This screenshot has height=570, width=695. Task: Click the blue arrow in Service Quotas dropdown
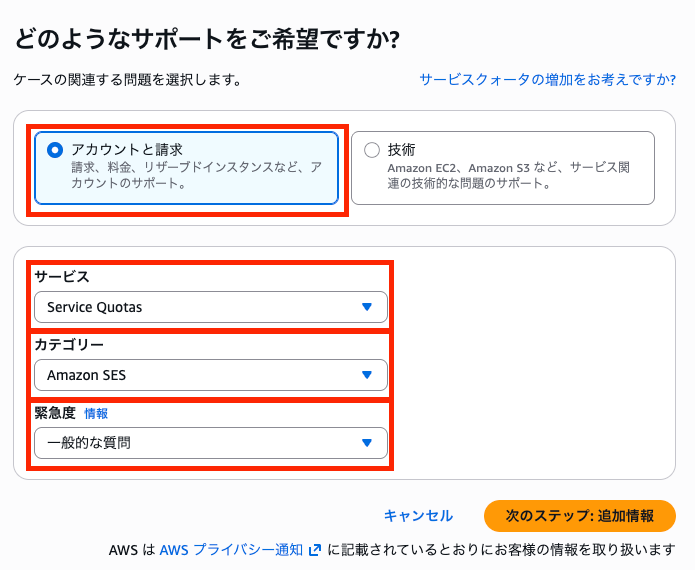tap(367, 307)
